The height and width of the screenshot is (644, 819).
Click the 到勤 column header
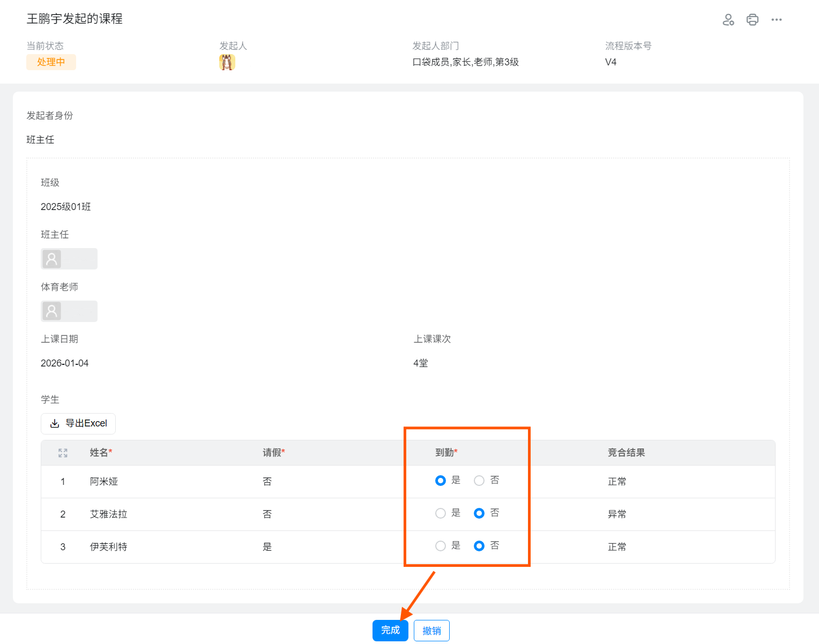(445, 453)
